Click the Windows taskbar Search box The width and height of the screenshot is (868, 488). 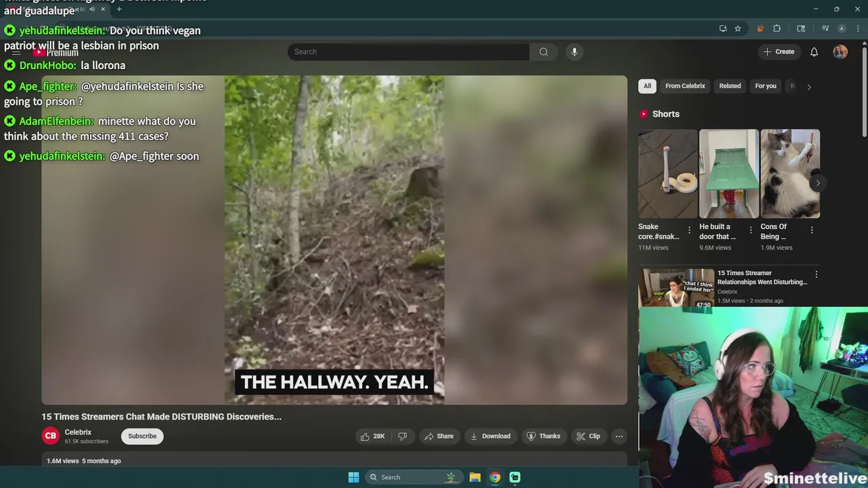(x=414, y=477)
